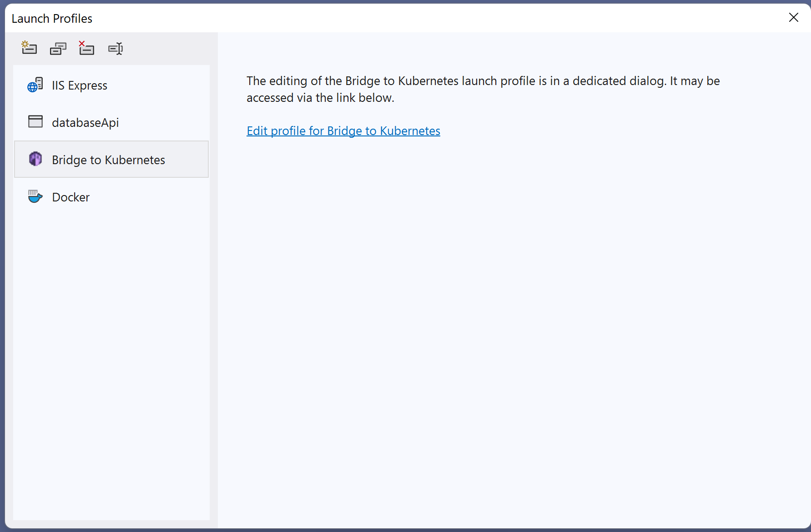Screen dimensions: 811x532
Task: Click the databaseApi profile icon
Action: 35,122
